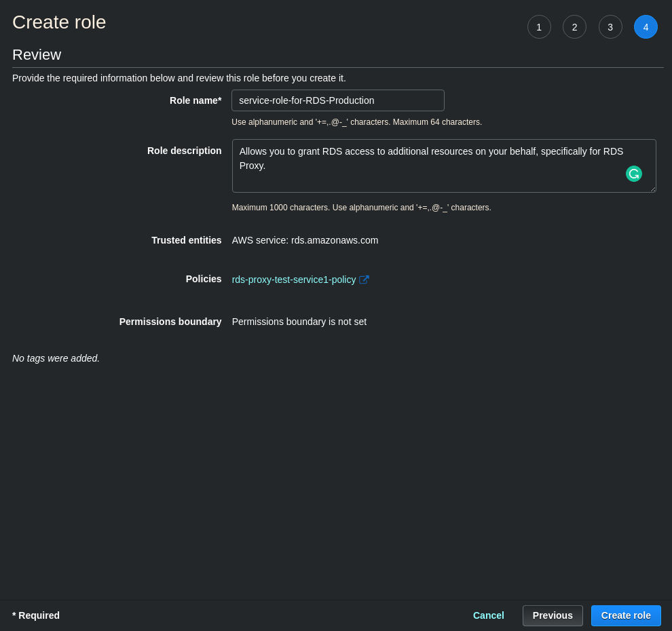Click the Permissions boundary is not set text
The height and width of the screenshot is (631, 672).
pyautogui.click(x=299, y=322)
